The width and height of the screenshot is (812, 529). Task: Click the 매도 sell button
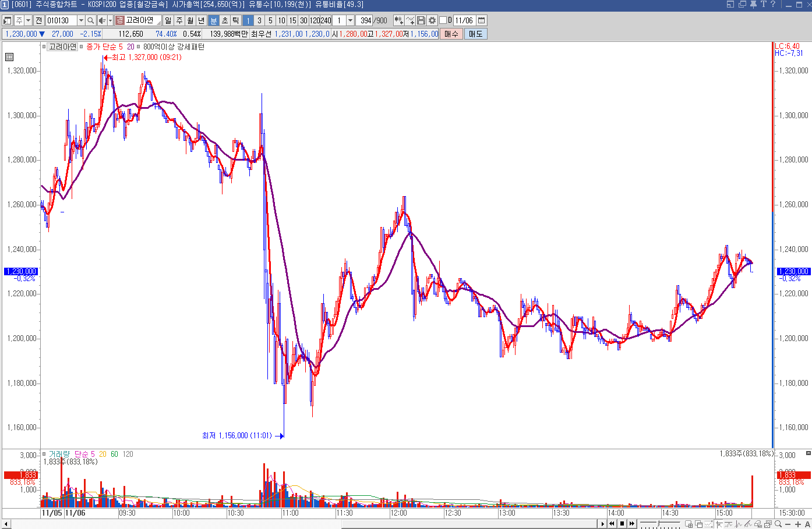coord(476,34)
